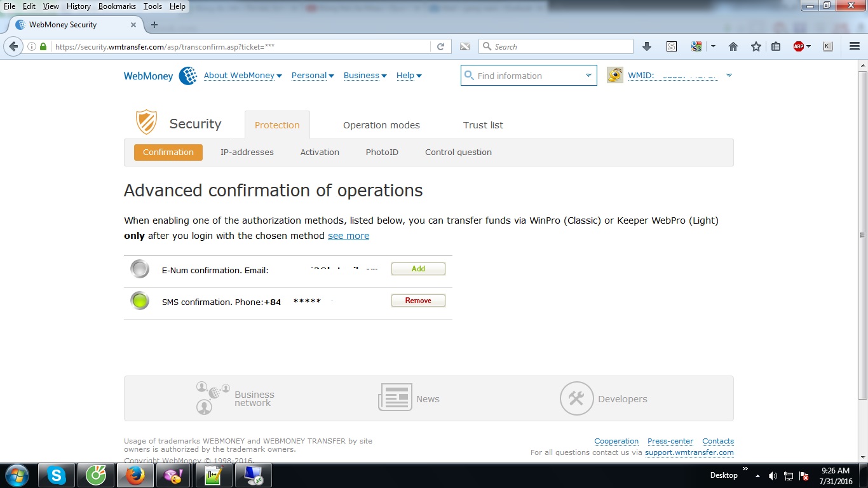Click the network tray icon
Viewport: 868px width, 488px height.
[x=789, y=476]
